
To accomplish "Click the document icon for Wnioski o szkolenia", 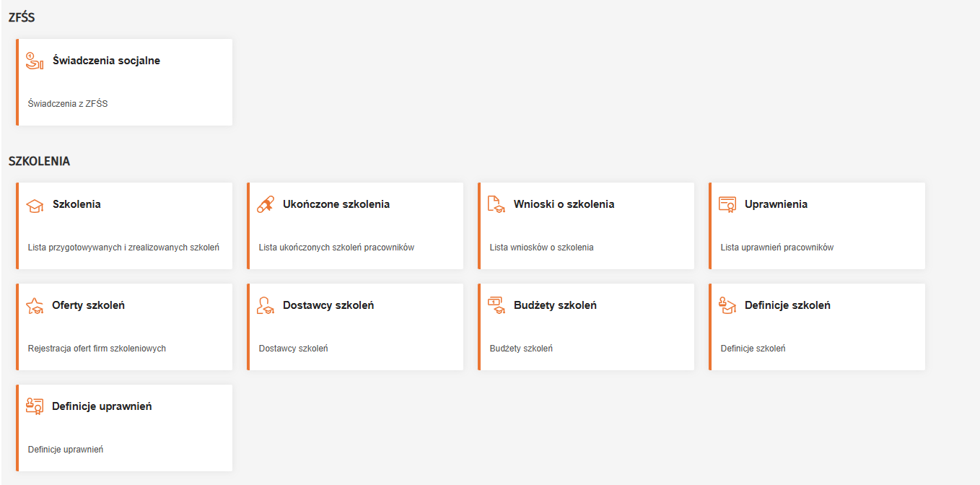I will 496,204.
